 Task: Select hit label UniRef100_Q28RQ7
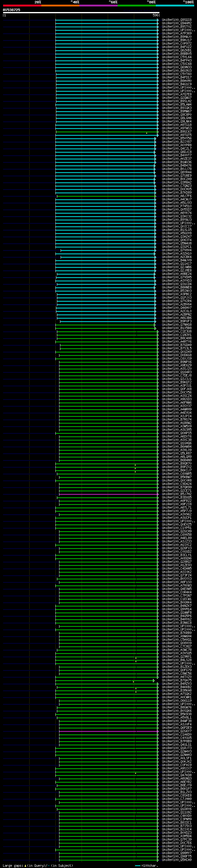point(177,562)
